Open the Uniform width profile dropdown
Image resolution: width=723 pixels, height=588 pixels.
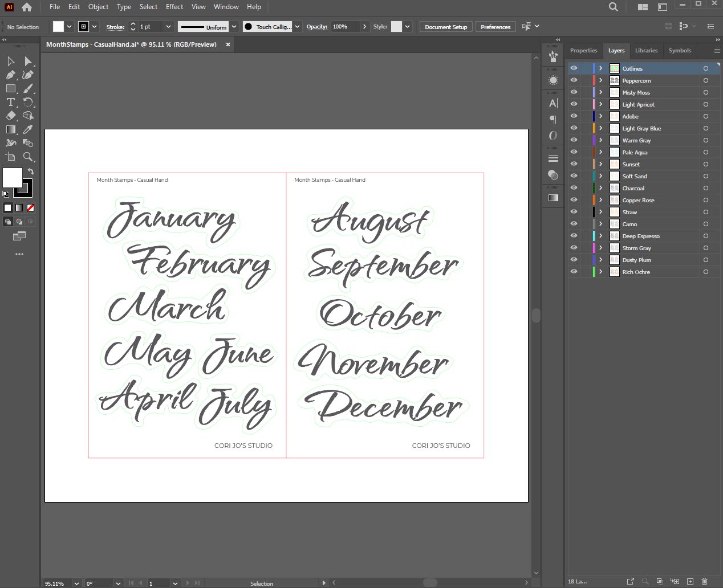(x=234, y=27)
